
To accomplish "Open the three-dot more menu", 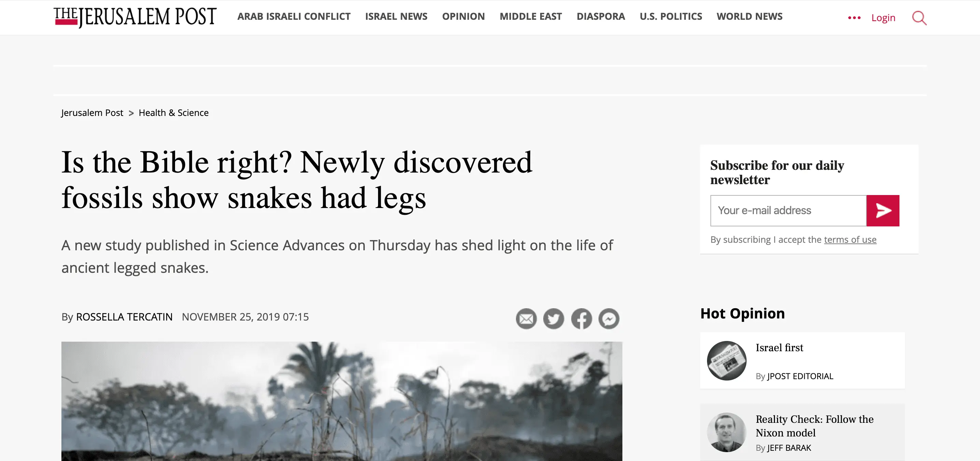I will coord(854,18).
